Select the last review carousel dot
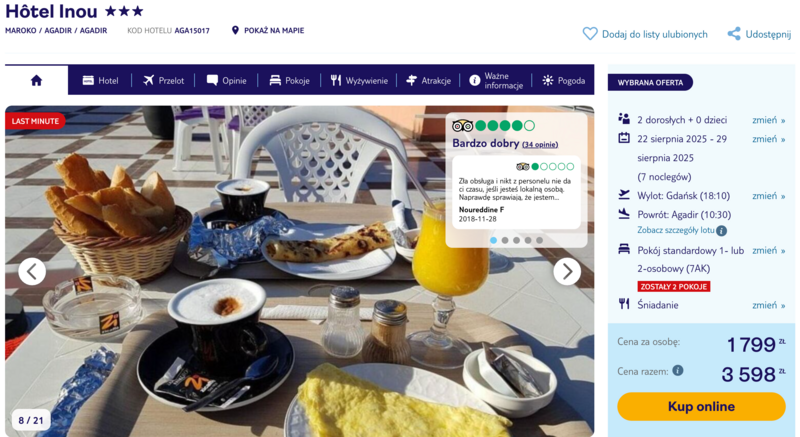 pos(539,240)
